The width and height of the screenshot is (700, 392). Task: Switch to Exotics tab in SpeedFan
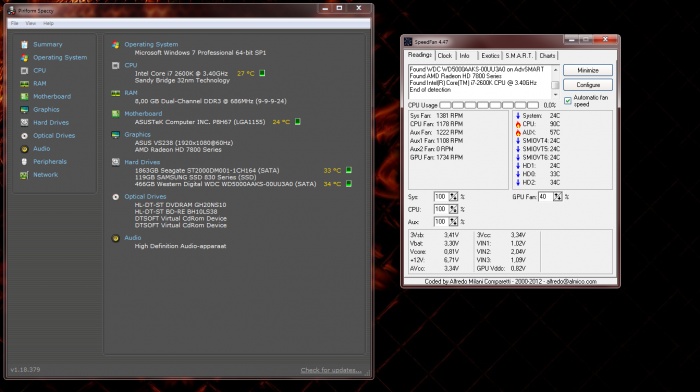tap(490, 56)
